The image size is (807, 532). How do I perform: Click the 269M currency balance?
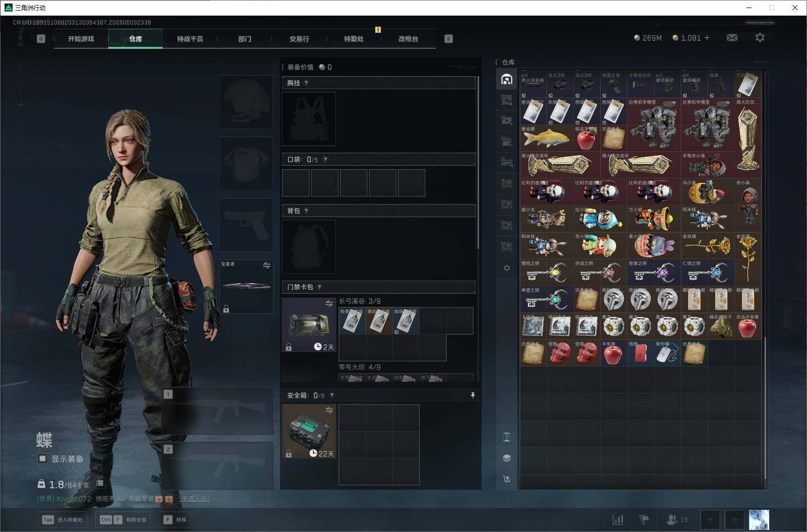coord(647,38)
